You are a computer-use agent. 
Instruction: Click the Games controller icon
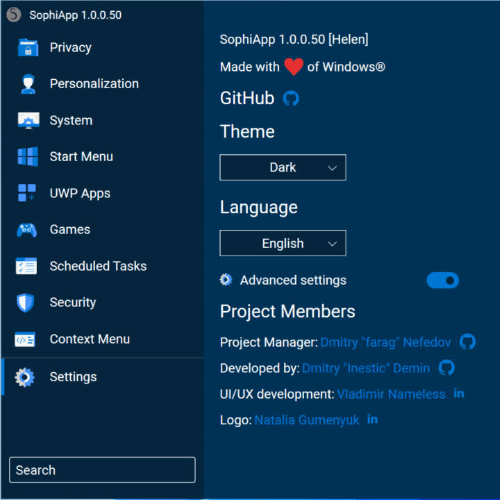tap(27, 230)
